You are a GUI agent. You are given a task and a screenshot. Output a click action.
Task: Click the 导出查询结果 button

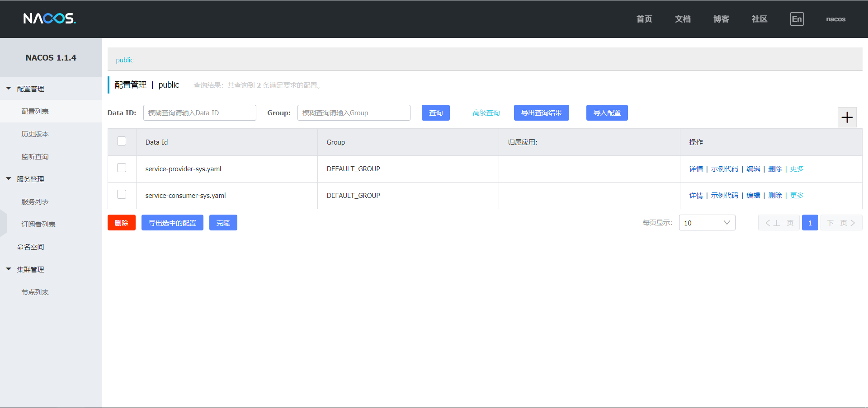click(x=542, y=113)
